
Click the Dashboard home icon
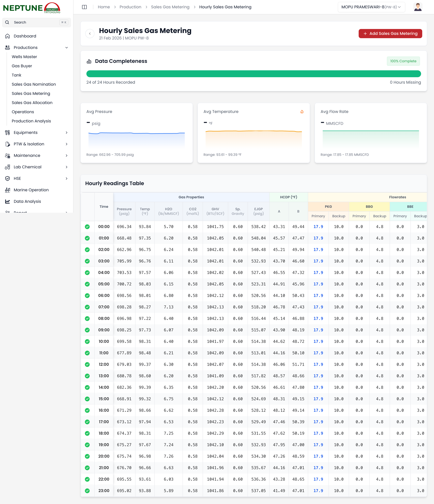click(x=8, y=36)
